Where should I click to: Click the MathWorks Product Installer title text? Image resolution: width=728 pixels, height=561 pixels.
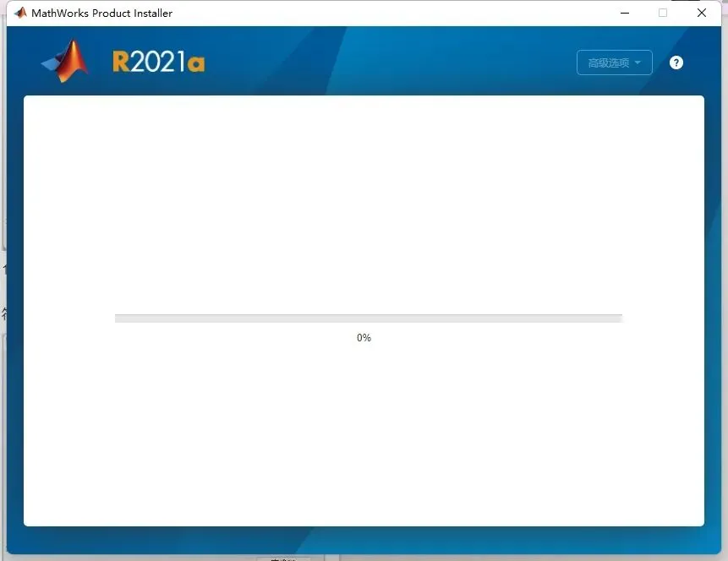click(x=101, y=13)
